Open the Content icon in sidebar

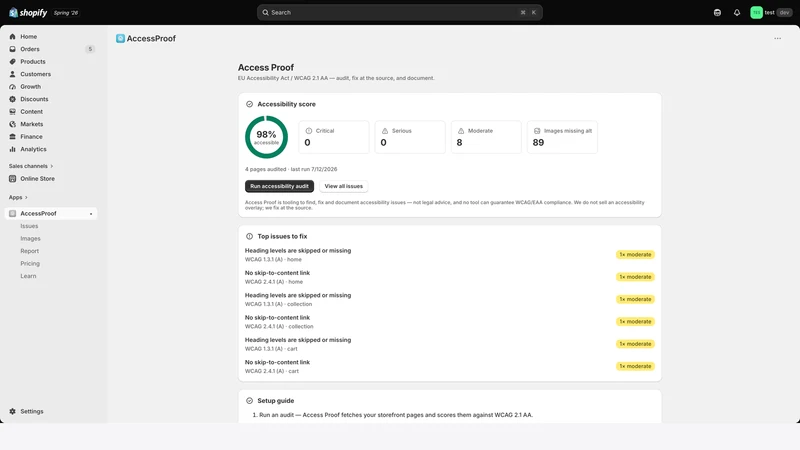pyautogui.click(x=12, y=112)
